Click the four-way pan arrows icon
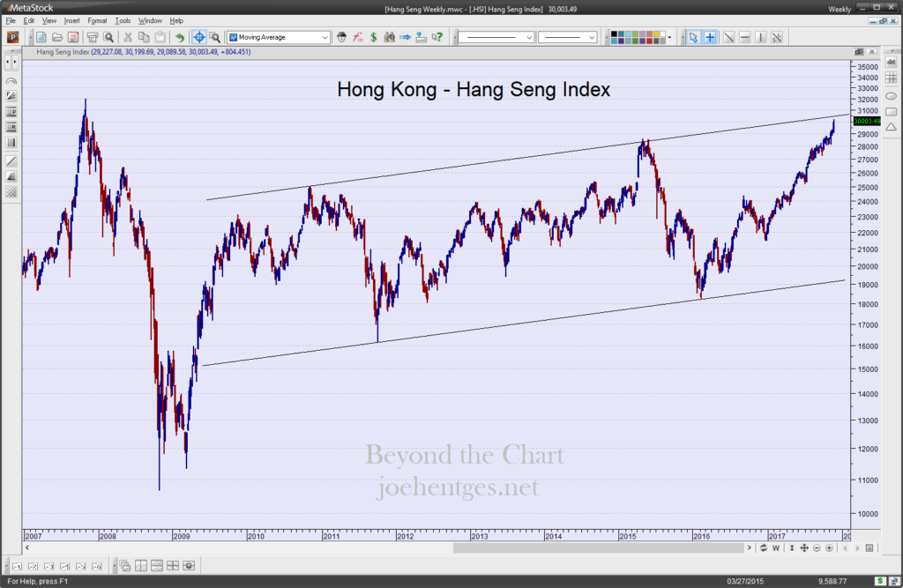The width and height of the screenshot is (903, 588). [x=804, y=547]
